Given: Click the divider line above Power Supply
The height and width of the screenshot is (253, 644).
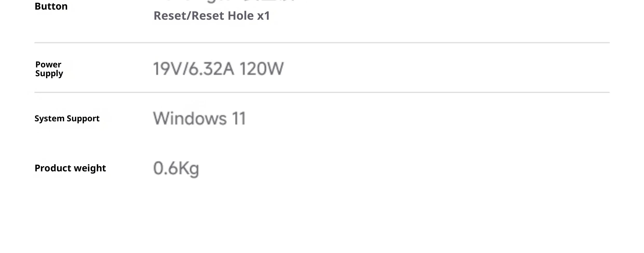Looking at the screenshot, I should [322, 43].
